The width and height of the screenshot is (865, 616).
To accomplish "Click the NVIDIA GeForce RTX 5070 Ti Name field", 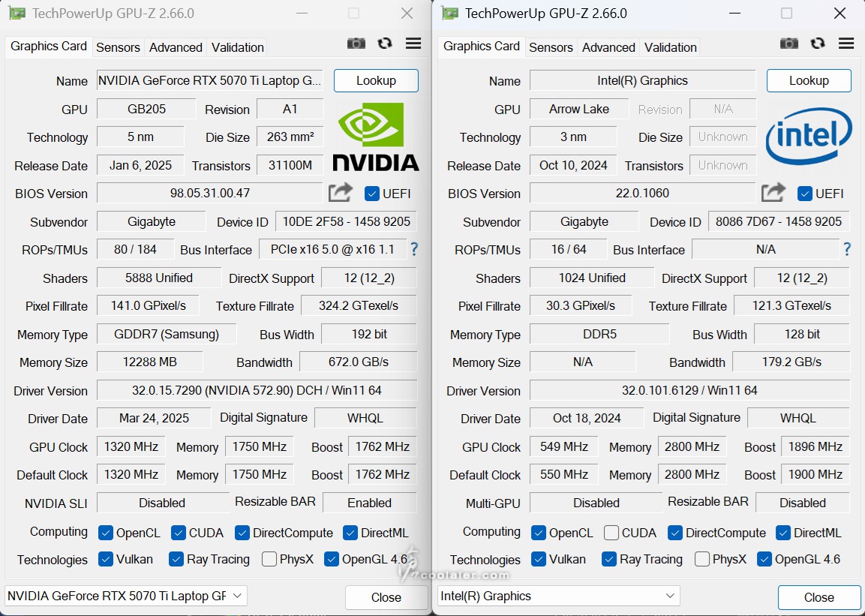I will point(209,80).
